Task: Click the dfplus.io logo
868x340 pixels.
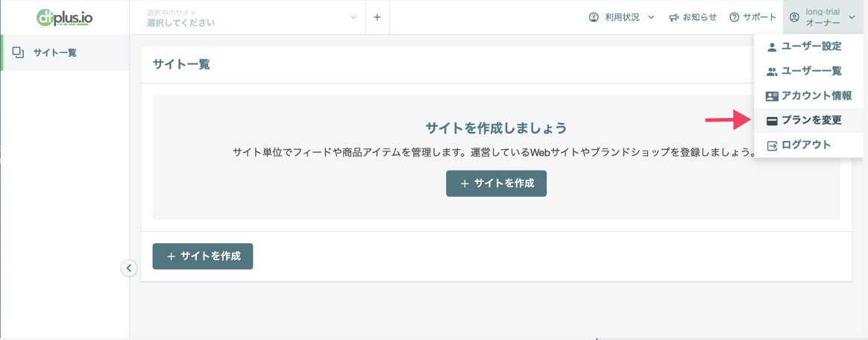Action: 65,17
